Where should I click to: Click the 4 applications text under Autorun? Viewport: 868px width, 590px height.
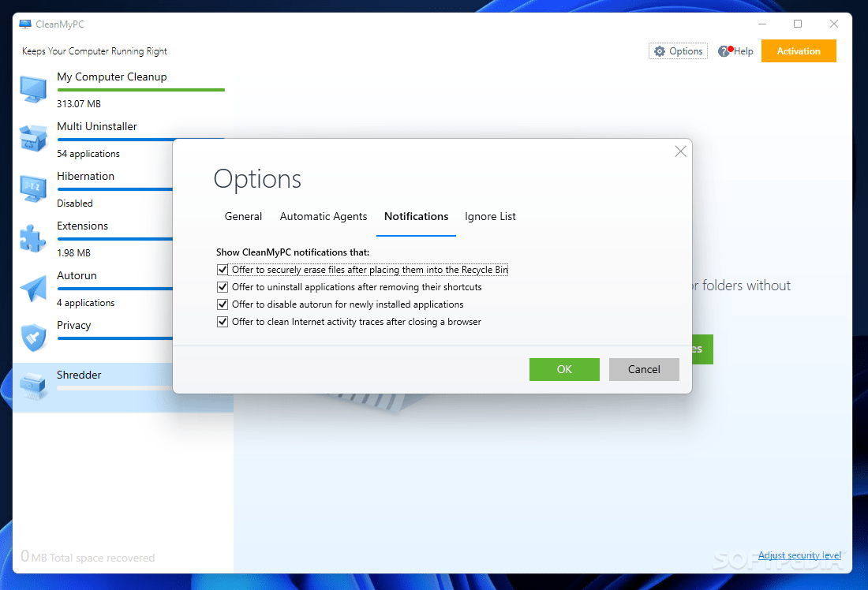point(86,303)
